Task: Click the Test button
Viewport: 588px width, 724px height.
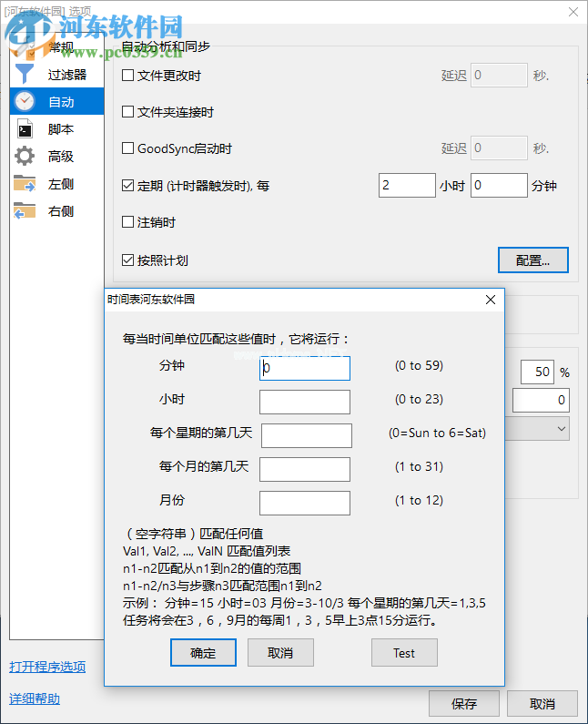Action: (x=404, y=653)
